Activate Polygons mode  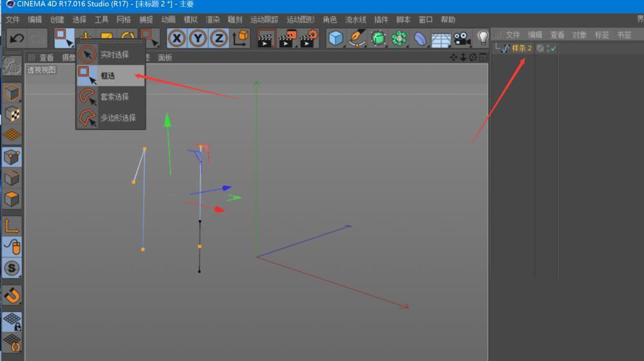(x=12, y=199)
